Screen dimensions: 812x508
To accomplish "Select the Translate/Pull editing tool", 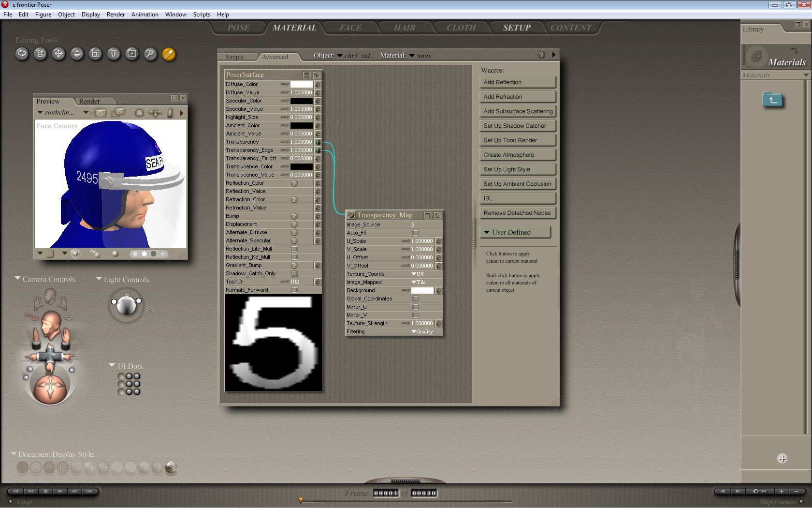I will (58, 54).
